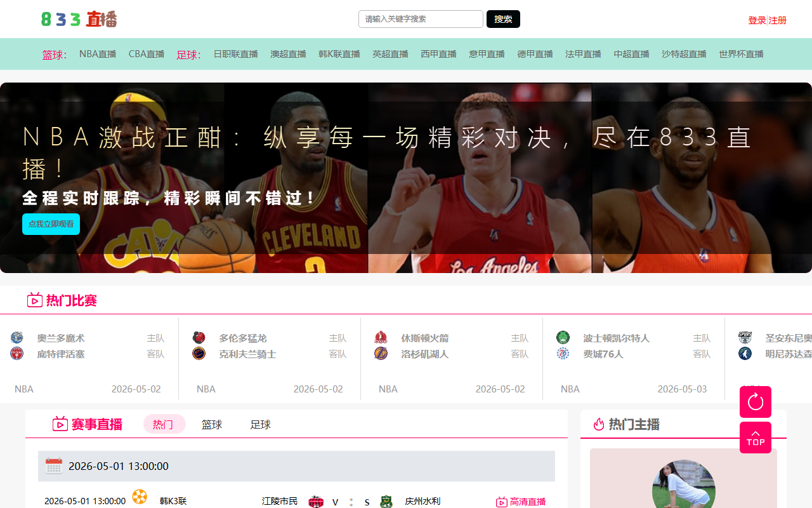Click the 赛事直播 TV icon

(60, 424)
